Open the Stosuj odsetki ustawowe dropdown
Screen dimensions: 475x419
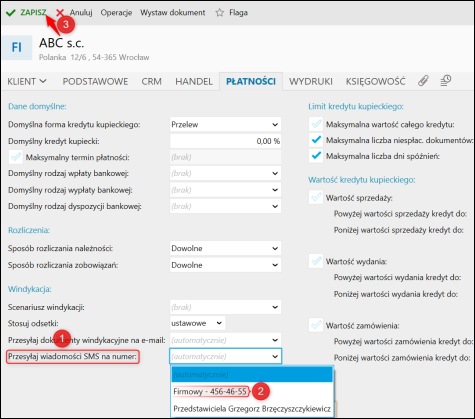click(x=197, y=323)
